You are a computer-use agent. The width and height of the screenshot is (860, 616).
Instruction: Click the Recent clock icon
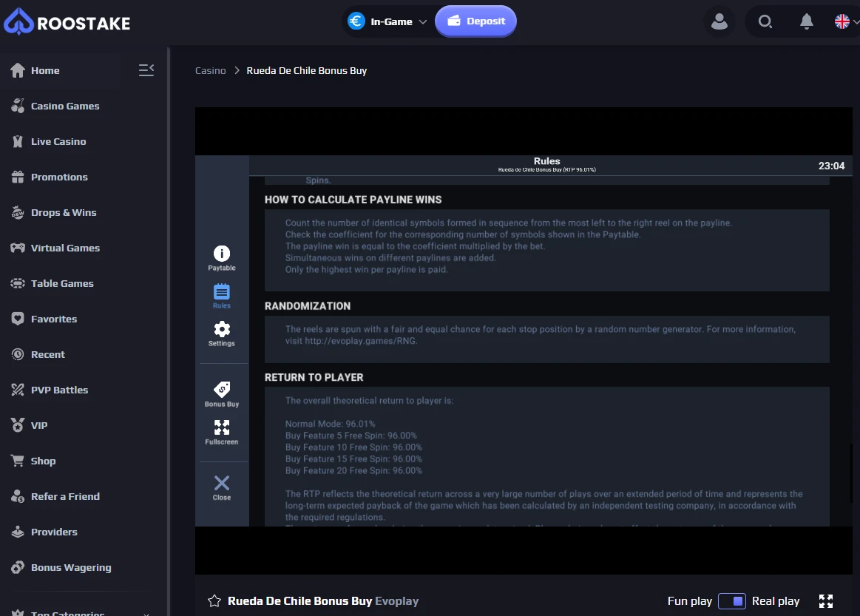pos(18,354)
